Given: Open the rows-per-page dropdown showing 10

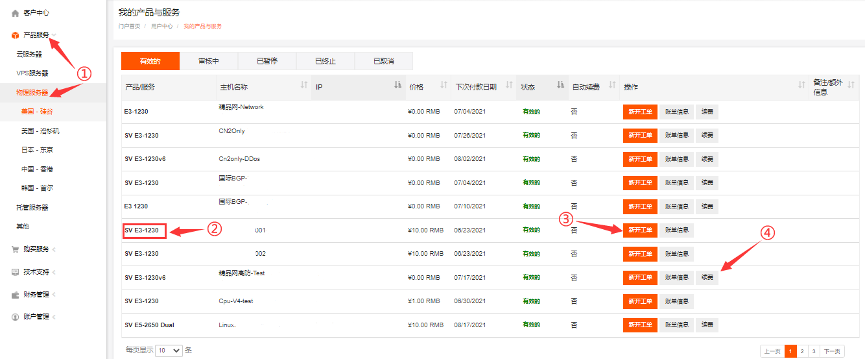Looking at the screenshot, I should pos(169,350).
